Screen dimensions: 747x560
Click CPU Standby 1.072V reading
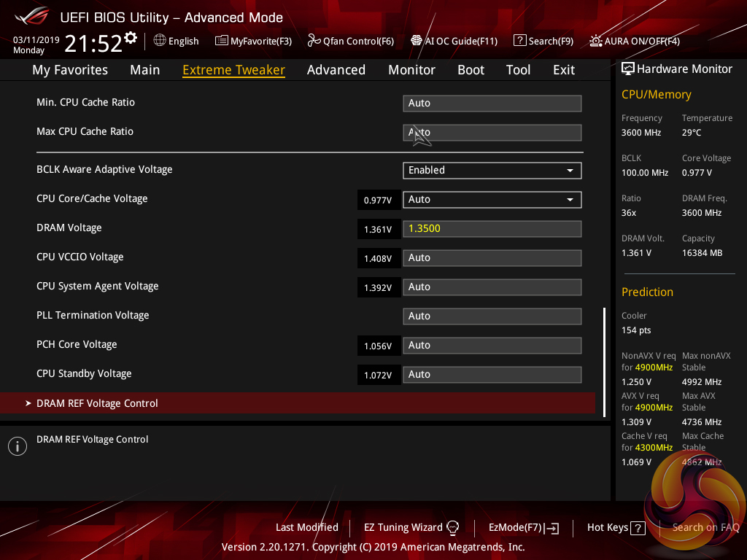click(378, 376)
